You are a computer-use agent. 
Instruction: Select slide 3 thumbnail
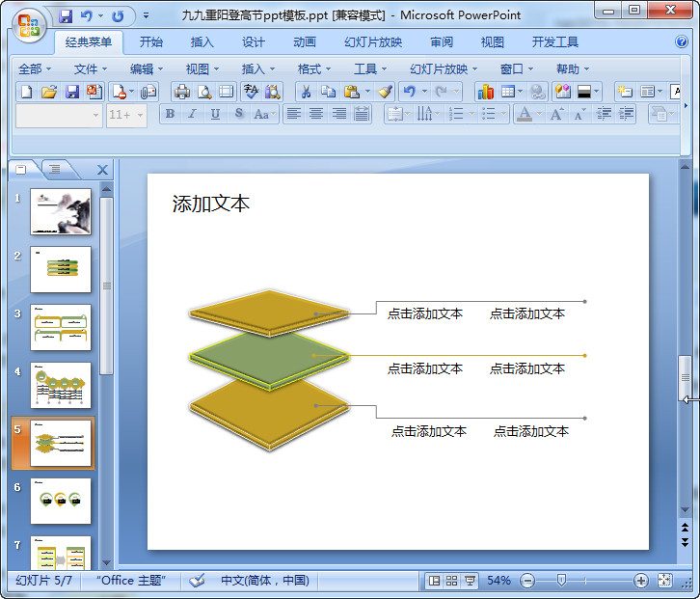[61, 327]
